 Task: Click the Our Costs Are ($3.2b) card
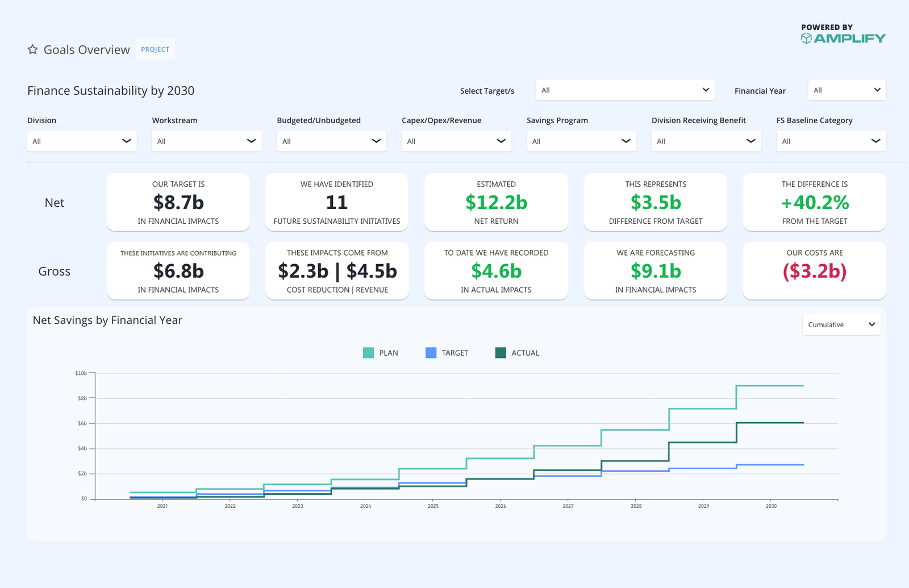point(814,271)
